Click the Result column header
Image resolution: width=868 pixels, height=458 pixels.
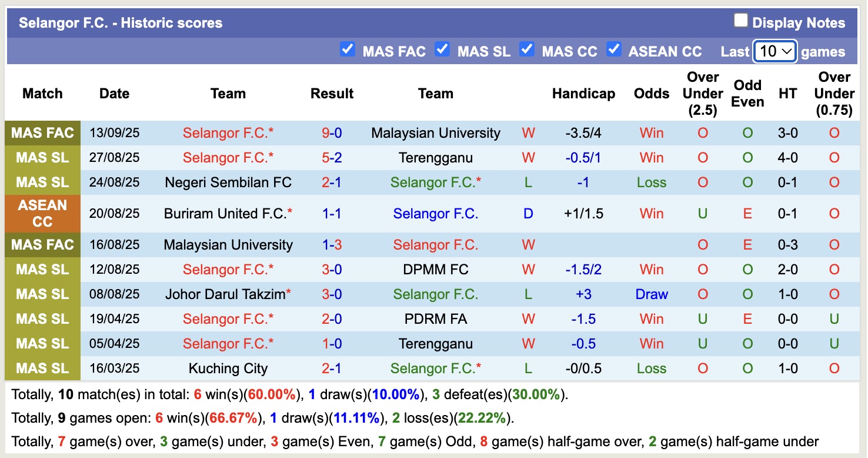click(x=332, y=94)
